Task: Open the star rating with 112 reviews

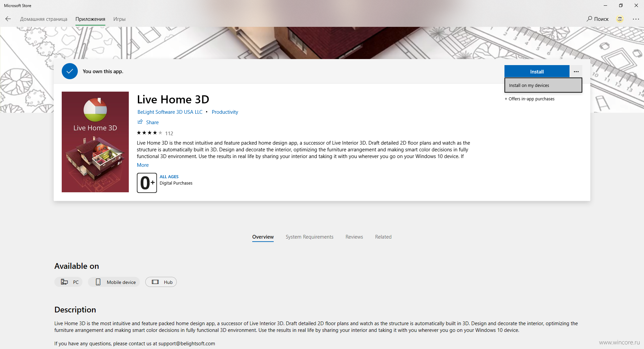Action: tap(155, 133)
